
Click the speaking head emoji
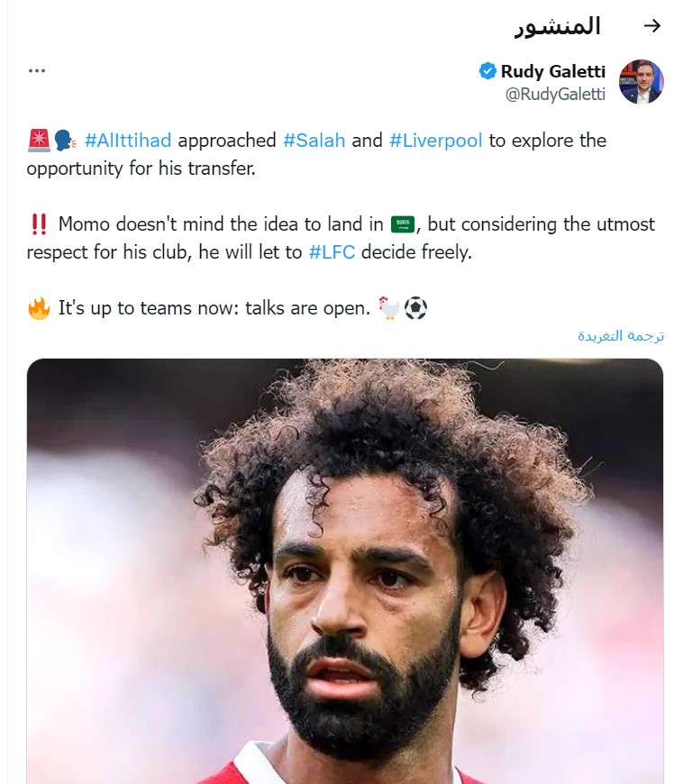click(x=64, y=141)
